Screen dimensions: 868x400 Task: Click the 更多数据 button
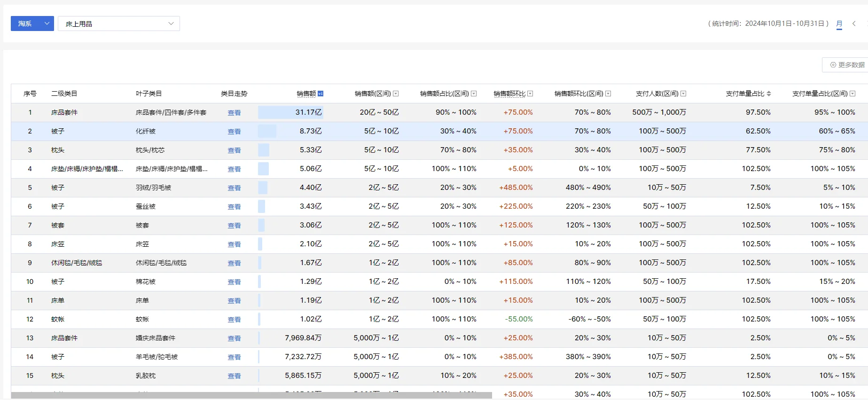coord(847,65)
